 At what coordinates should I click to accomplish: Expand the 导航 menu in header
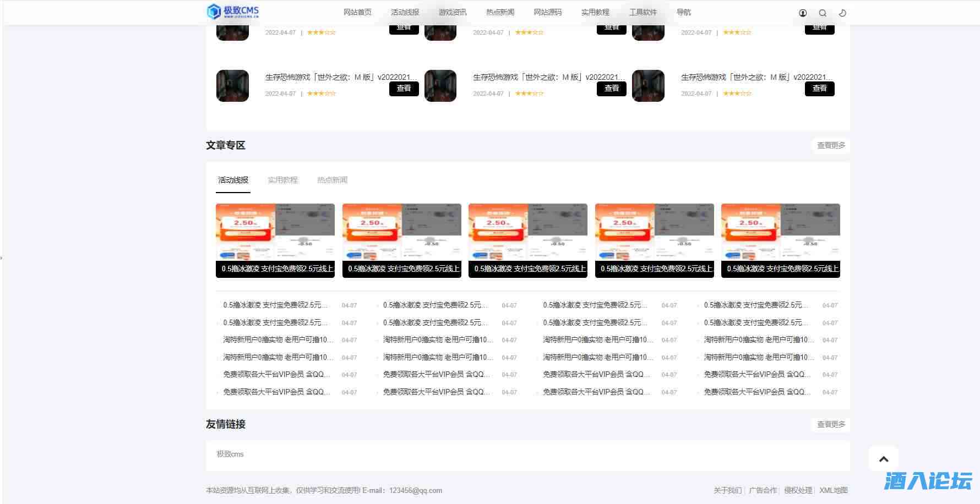(x=683, y=12)
